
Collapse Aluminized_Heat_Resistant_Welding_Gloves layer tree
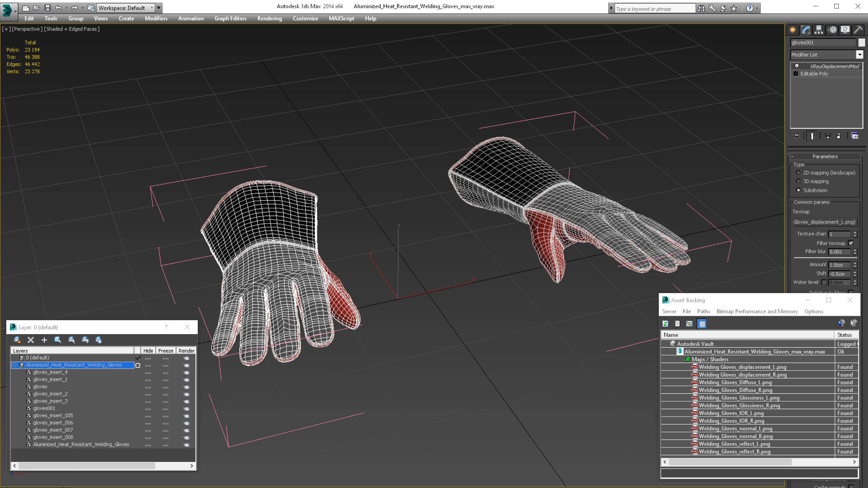click(x=14, y=365)
